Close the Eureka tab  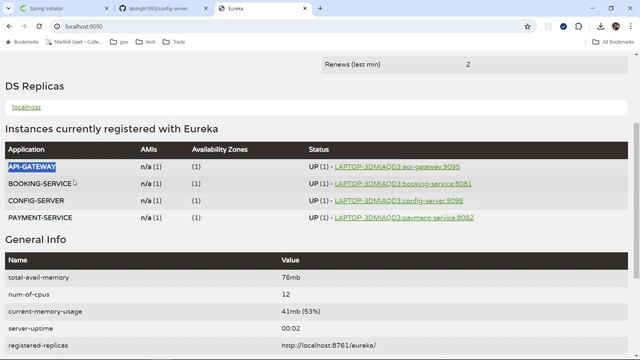click(x=304, y=8)
